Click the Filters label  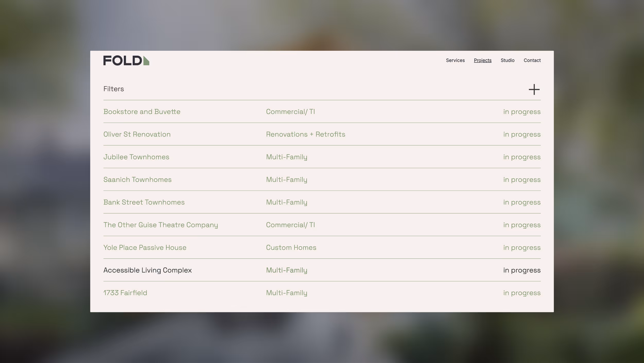[114, 89]
